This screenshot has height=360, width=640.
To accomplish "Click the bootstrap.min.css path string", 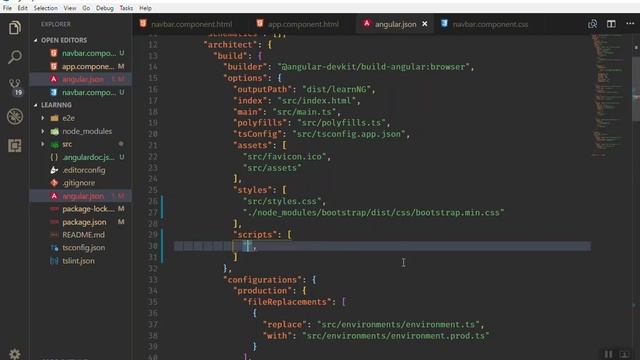I will coord(373,213).
